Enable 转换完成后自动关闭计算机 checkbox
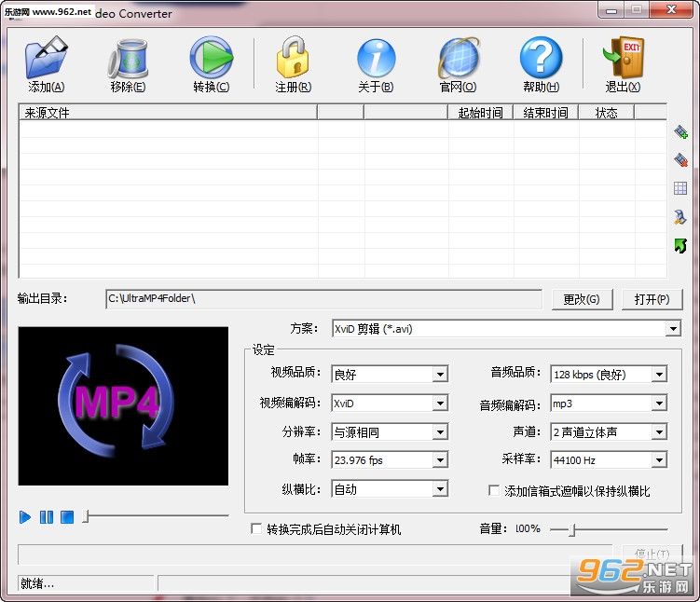The width and height of the screenshot is (700, 602). (x=256, y=528)
